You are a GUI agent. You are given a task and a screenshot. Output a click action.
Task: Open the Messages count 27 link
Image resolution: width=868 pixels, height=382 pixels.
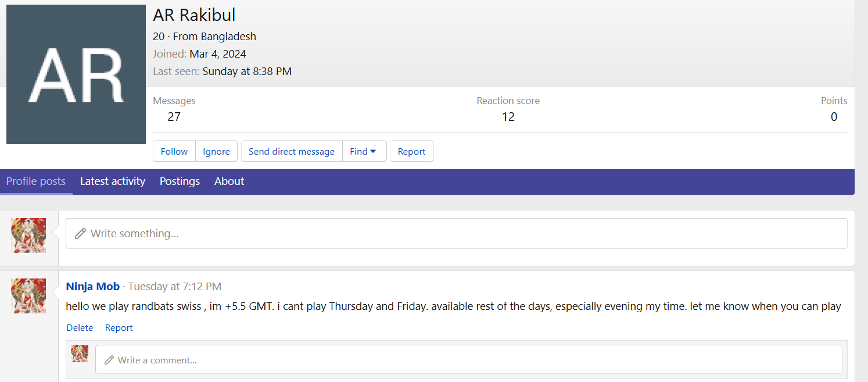(174, 117)
